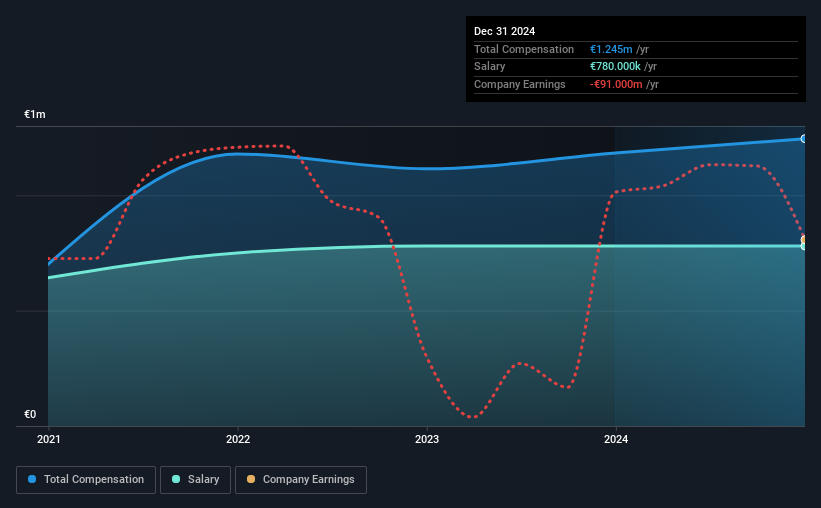Click the 2022 x-axis label

(x=238, y=439)
